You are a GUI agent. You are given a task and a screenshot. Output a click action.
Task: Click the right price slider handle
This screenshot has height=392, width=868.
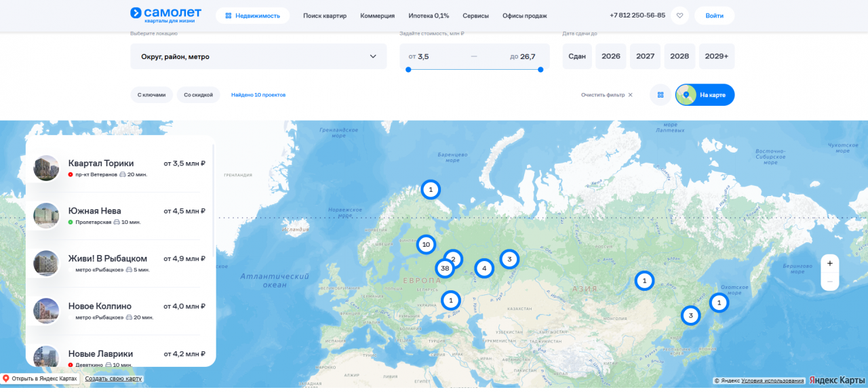pos(540,69)
